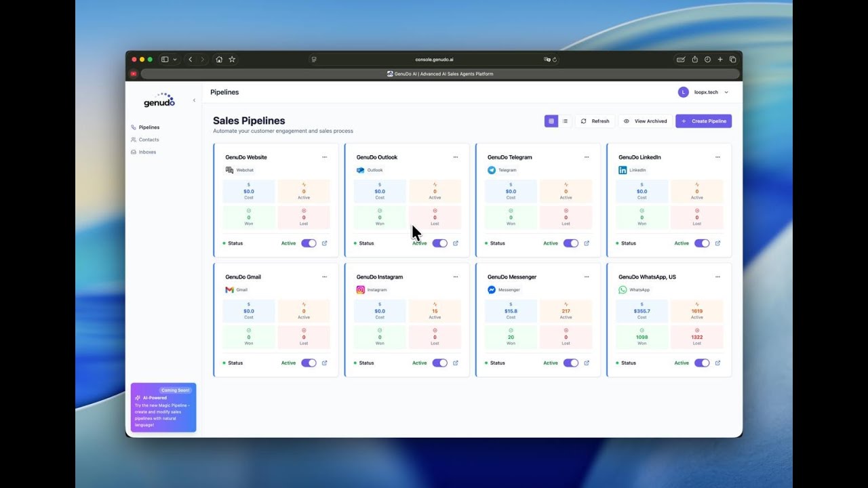Click WhatsApp cost value $355.7
This screenshot has height=488, width=868.
point(642,311)
